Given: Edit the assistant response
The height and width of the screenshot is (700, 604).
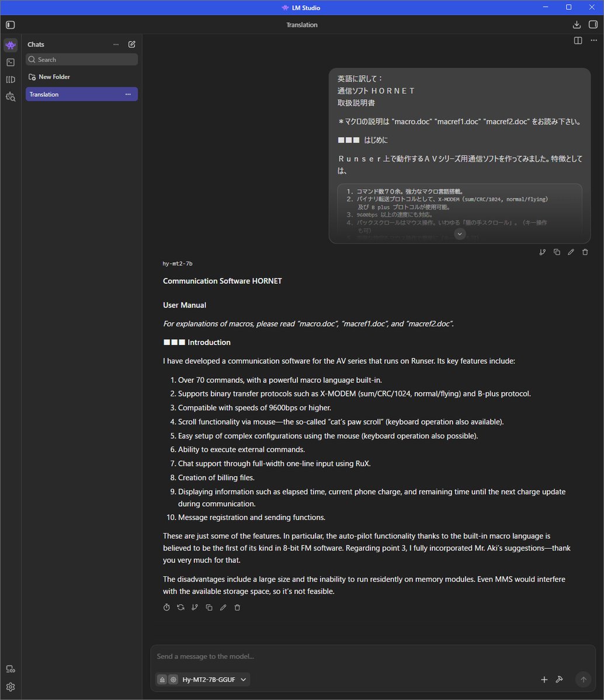Looking at the screenshot, I should click(223, 607).
